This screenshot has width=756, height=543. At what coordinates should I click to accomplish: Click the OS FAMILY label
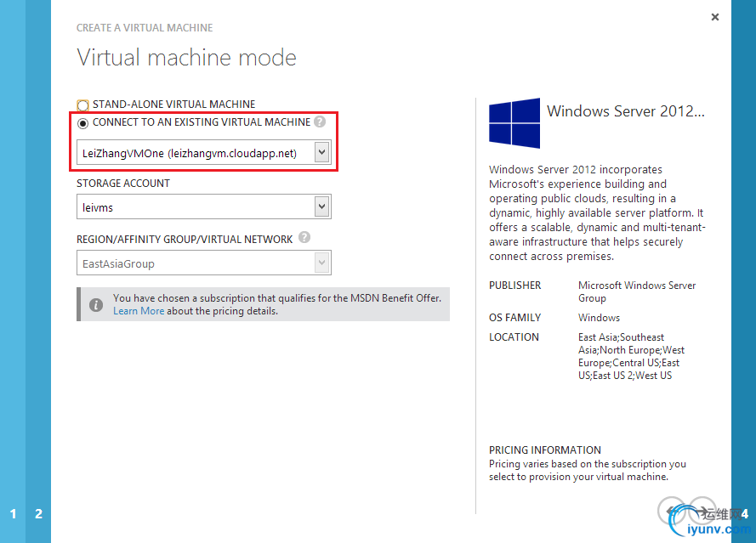click(515, 318)
